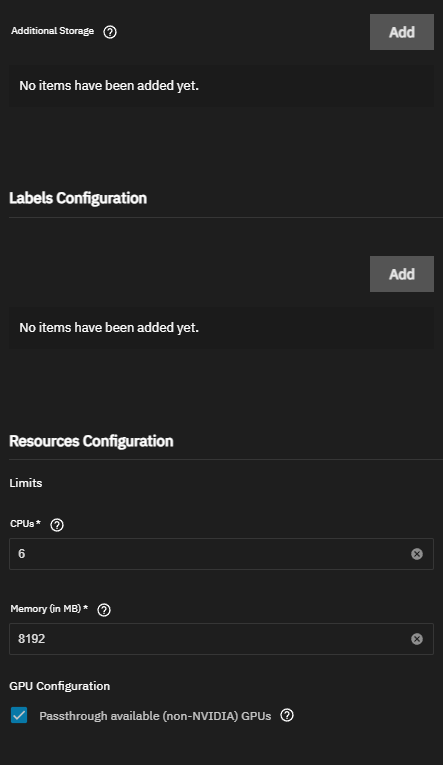This screenshot has width=443, height=765.
Task: Select the Resources Configuration section heading
Action: 91,441
